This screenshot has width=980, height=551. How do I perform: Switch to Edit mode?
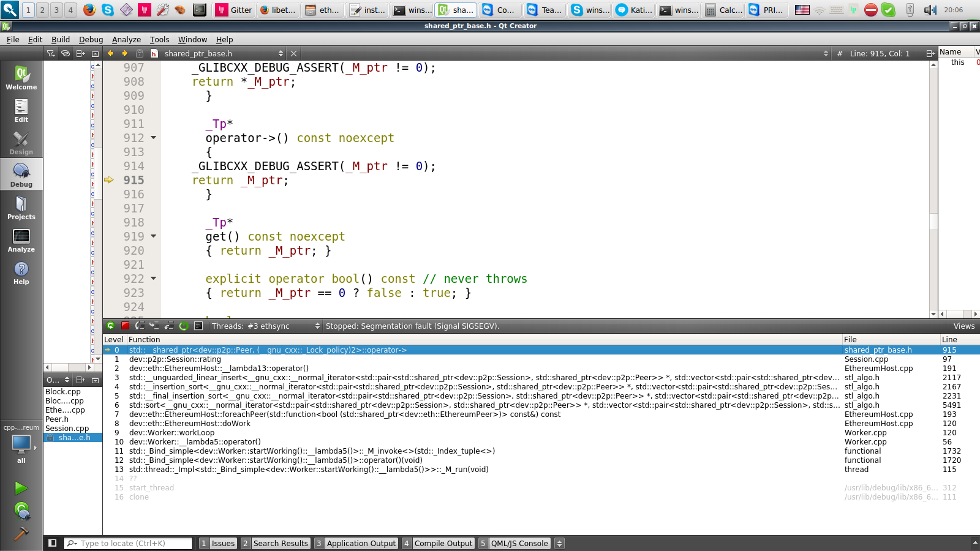pyautogui.click(x=21, y=110)
